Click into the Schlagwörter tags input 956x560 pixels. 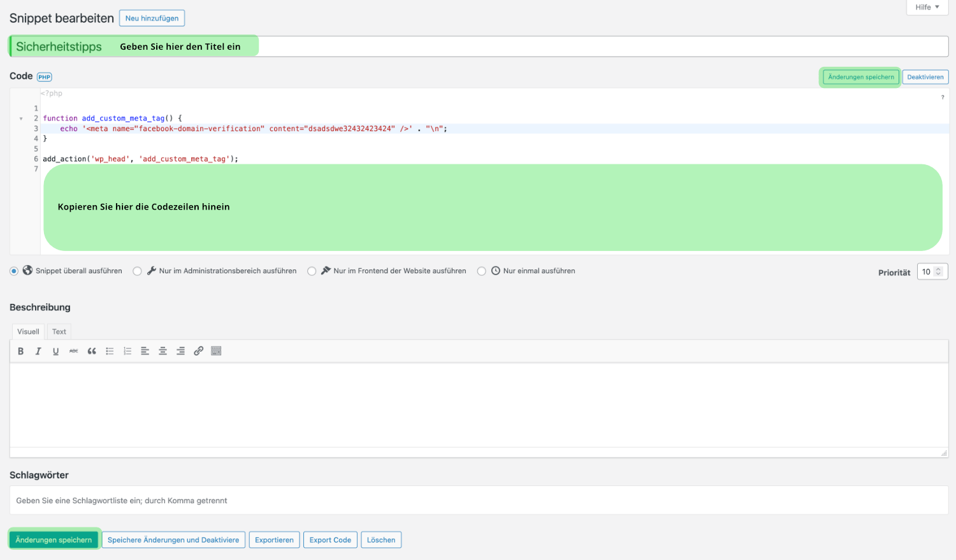(479, 501)
